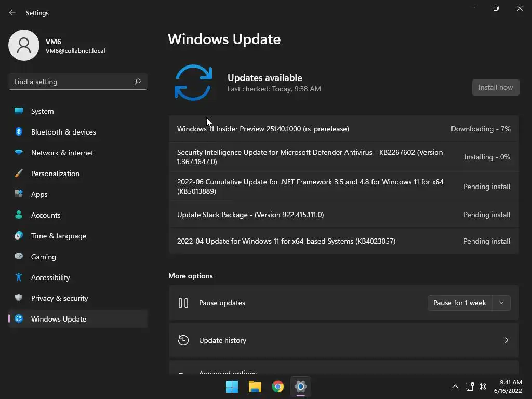Open the VM6 user profile avatar
532x399 pixels.
pyautogui.click(x=24, y=45)
